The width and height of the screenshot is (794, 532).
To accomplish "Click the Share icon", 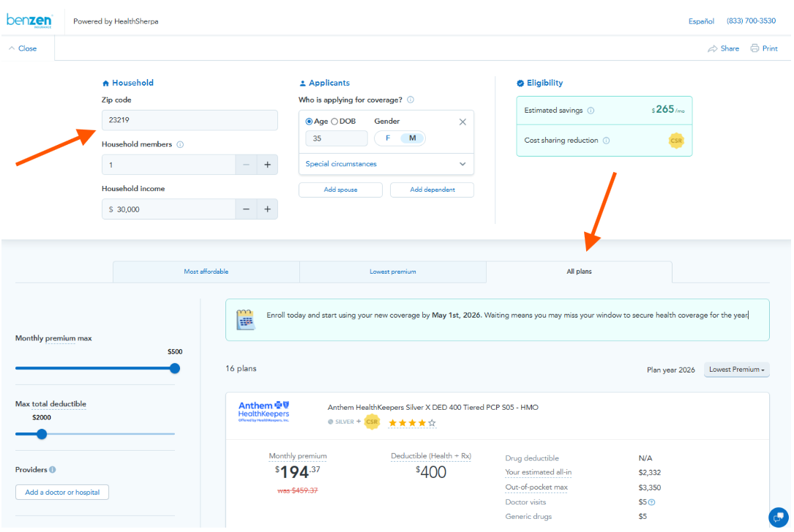I will coord(712,49).
